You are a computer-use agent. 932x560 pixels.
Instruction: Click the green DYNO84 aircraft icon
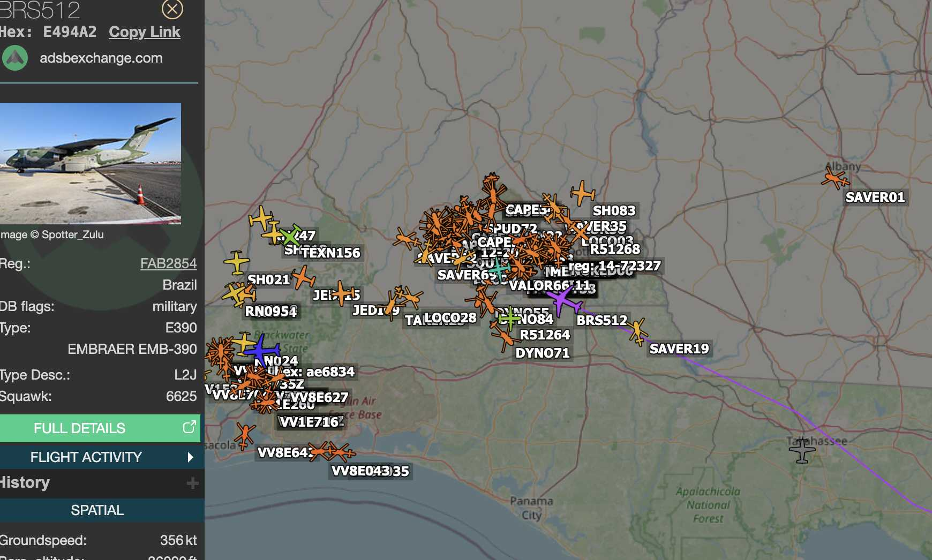tap(509, 319)
